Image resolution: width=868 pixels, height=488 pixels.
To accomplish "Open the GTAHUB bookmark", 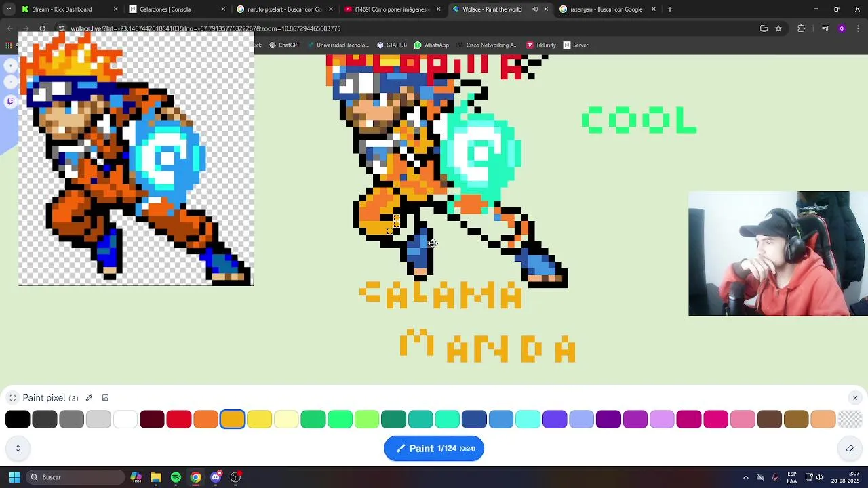I will click(391, 45).
